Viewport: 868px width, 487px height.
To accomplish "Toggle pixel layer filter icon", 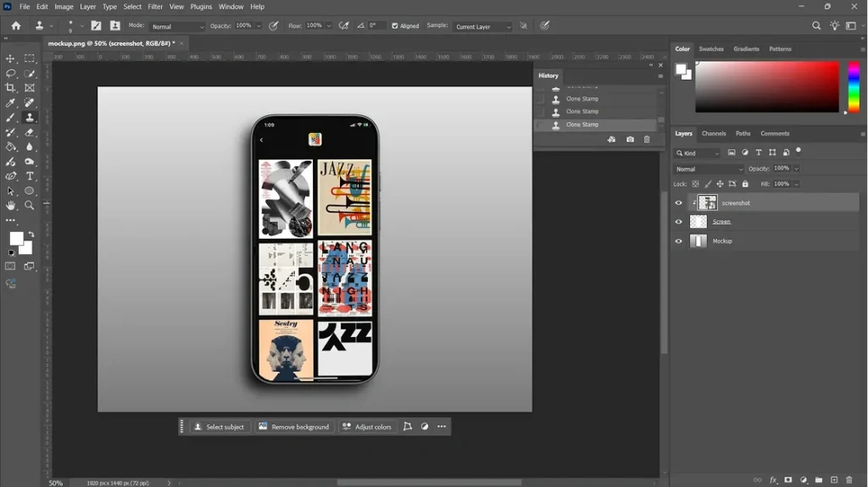I will [732, 152].
